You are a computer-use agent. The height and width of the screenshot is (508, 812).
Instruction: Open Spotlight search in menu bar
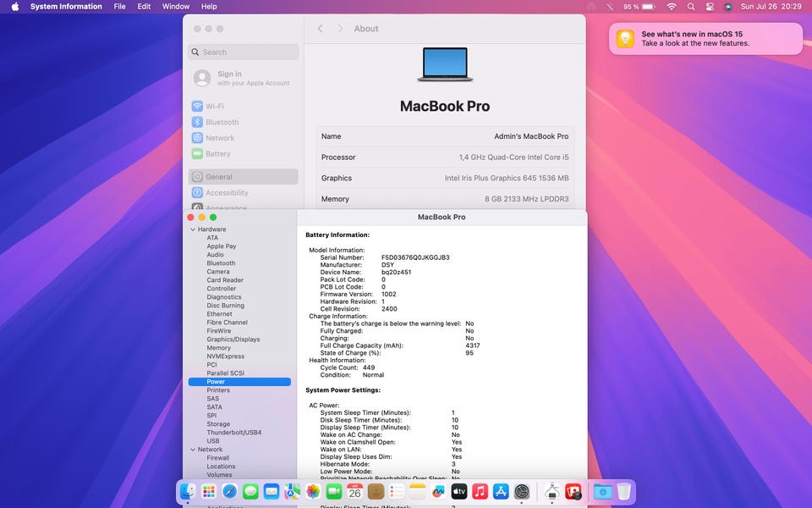(691, 7)
